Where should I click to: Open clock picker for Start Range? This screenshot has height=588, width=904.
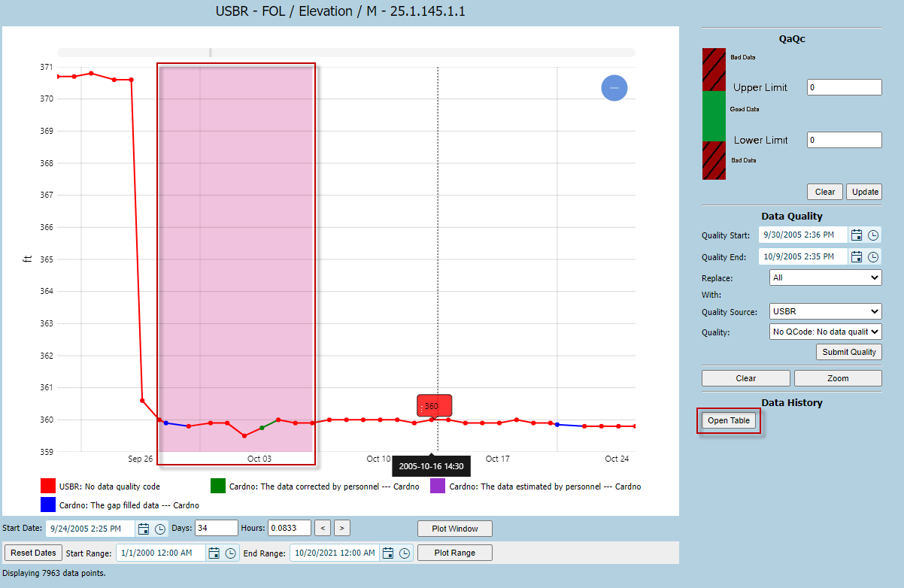(230, 553)
